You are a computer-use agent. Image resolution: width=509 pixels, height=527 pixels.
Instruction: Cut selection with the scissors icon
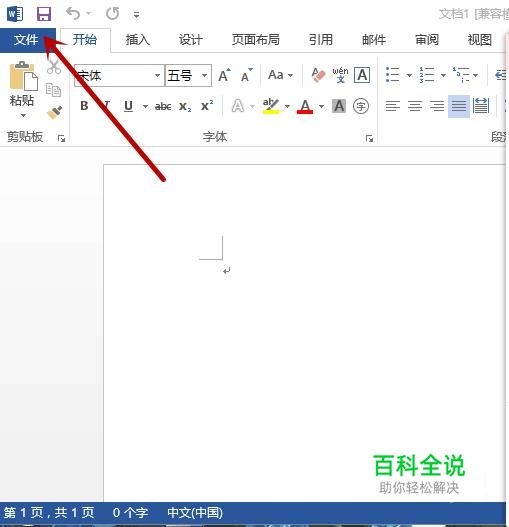click(x=54, y=67)
